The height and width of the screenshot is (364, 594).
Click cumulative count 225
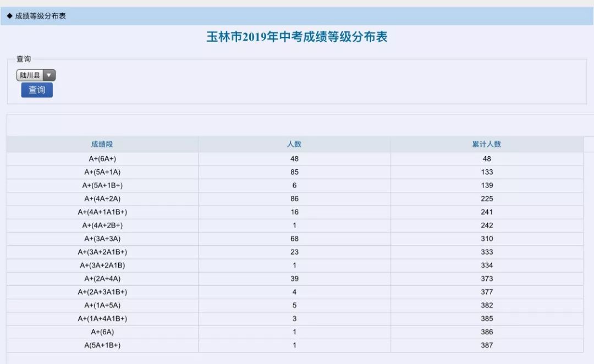point(487,198)
